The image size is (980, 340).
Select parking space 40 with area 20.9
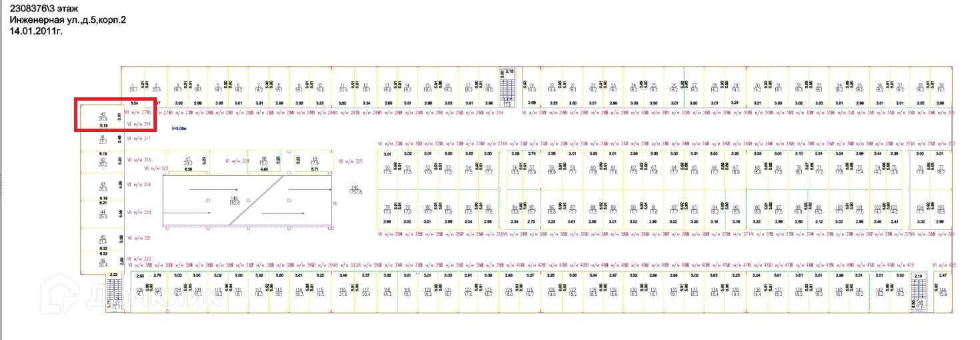coord(103,117)
